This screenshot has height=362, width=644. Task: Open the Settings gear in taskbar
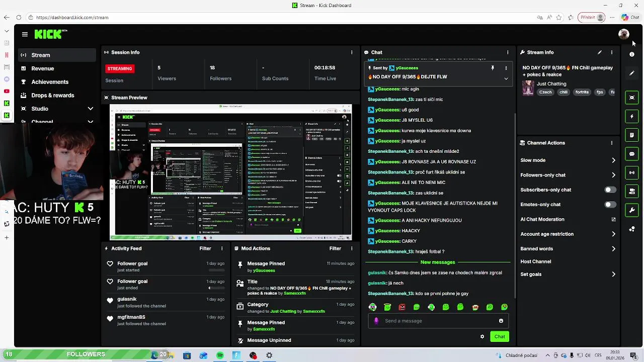pyautogui.click(x=269, y=355)
